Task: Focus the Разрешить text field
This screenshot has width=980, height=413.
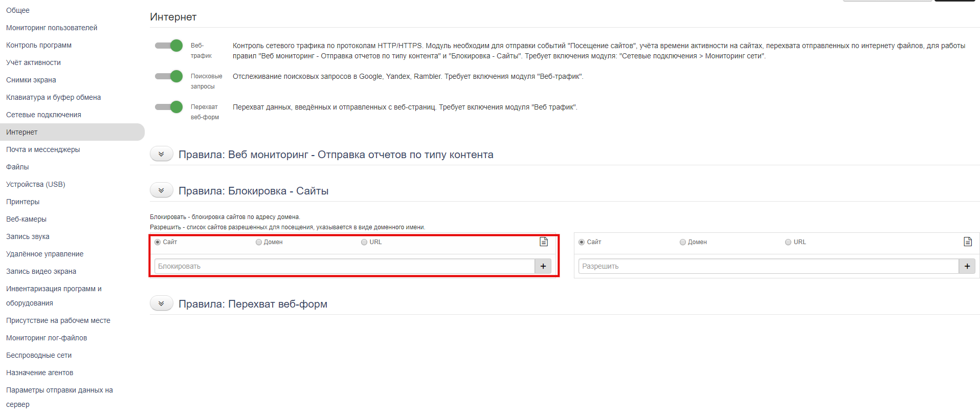Action: 768,266
